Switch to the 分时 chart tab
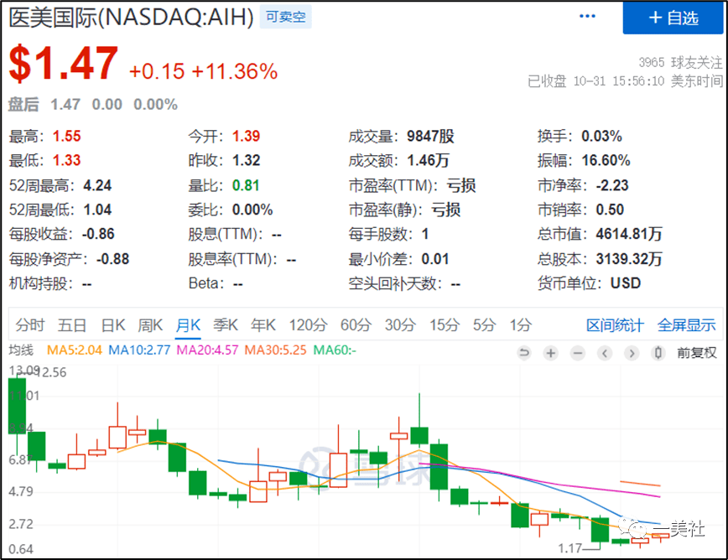728x560 pixels. 29,325
